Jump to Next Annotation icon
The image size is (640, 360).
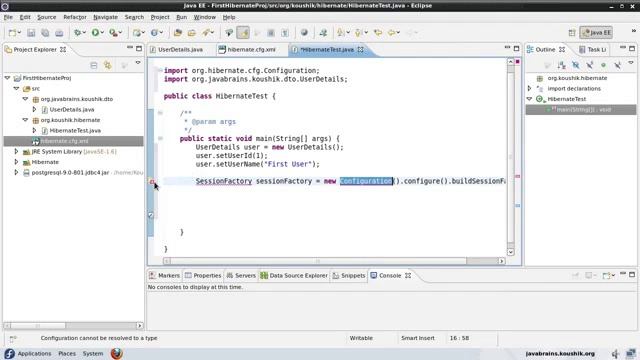[x=340, y=33]
